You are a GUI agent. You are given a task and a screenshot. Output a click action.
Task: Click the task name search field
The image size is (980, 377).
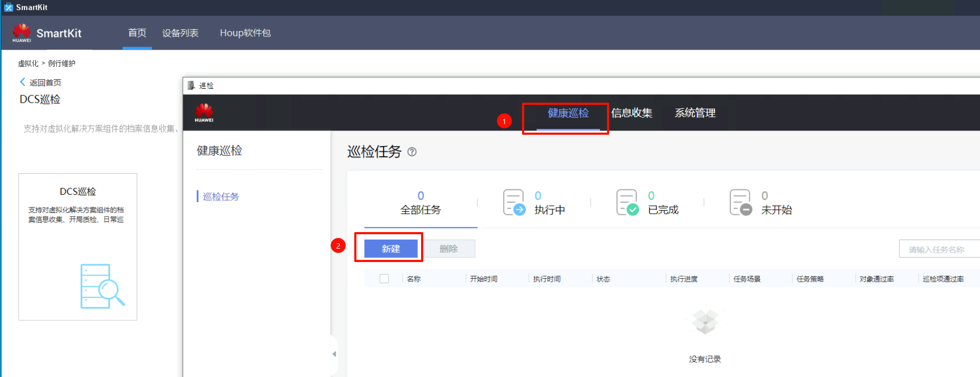tap(938, 249)
